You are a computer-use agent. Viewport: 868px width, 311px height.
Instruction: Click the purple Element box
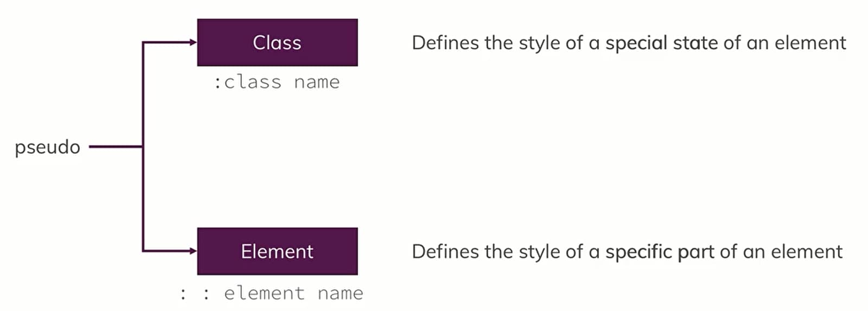point(277,251)
